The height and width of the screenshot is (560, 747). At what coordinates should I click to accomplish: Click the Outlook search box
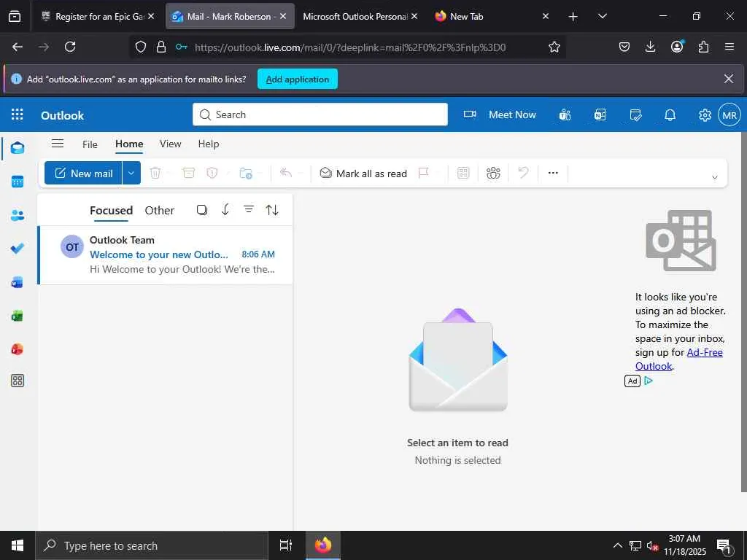(320, 114)
